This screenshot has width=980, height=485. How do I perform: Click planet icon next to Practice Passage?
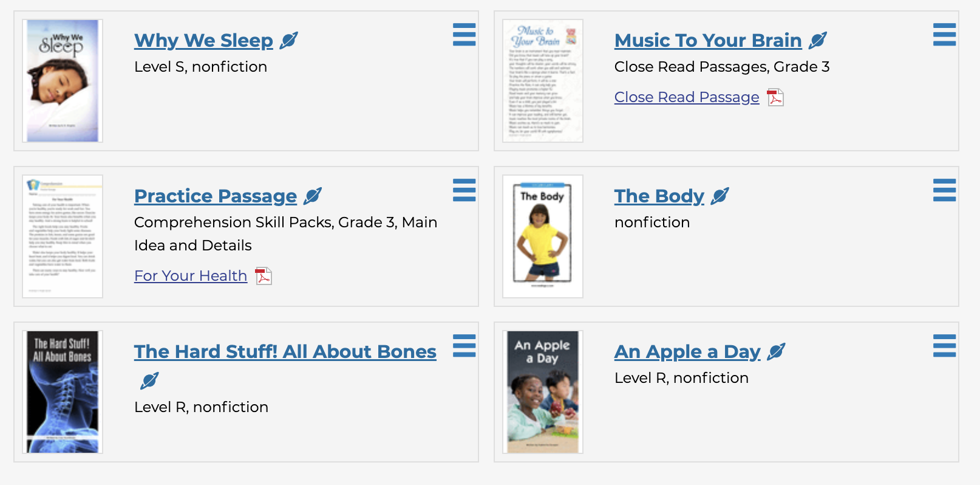[x=312, y=196]
